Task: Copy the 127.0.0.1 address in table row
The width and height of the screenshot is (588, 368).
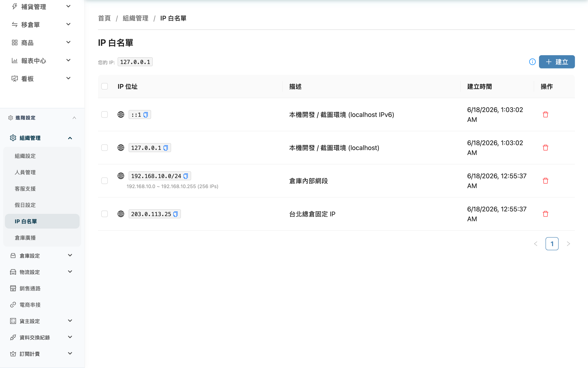Action: tap(166, 148)
